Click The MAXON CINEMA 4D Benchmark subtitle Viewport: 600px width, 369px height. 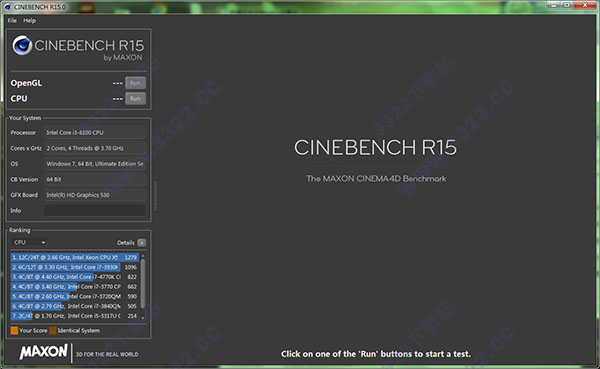pos(376,179)
